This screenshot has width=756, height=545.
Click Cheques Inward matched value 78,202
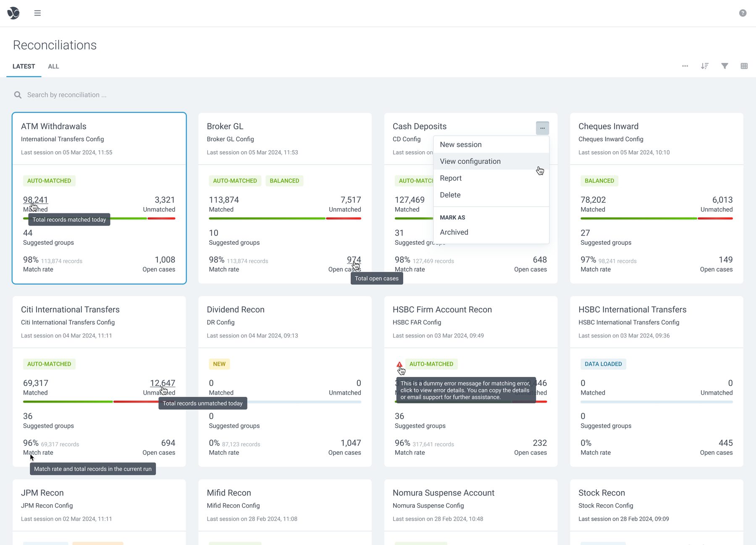point(593,200)
